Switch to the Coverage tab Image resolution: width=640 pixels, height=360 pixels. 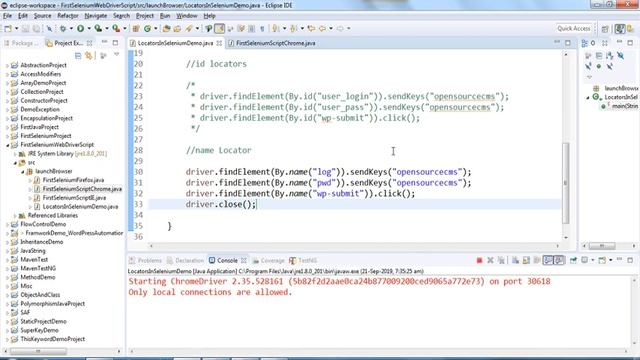(x=268, y=260)
